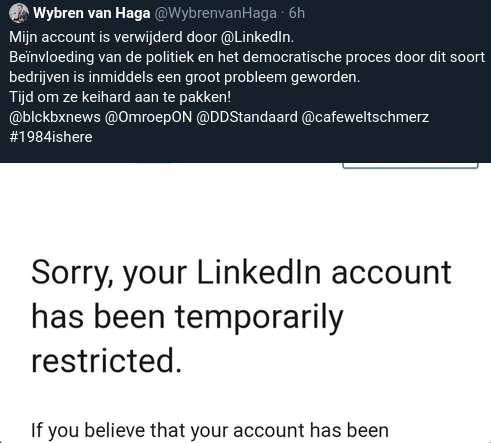Go to the @cafeweltschmerz mention
Screen dimensions: 491x443
coord(365,117)
